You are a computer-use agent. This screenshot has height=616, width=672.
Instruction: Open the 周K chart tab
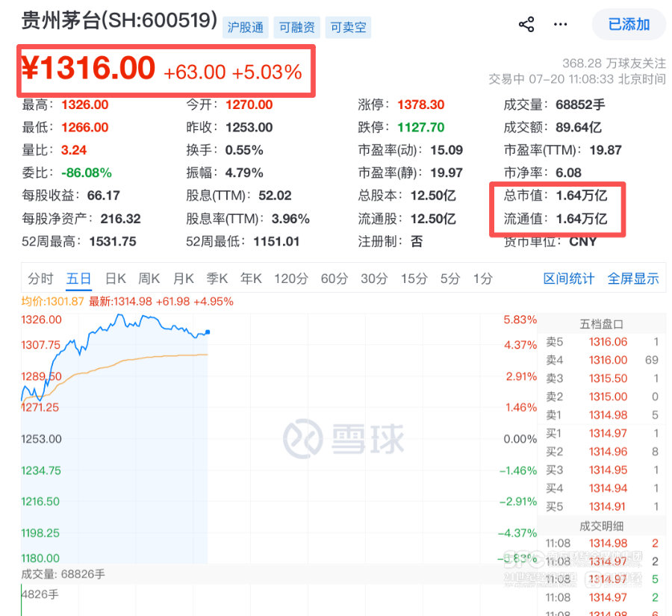(x=149, y=279)
